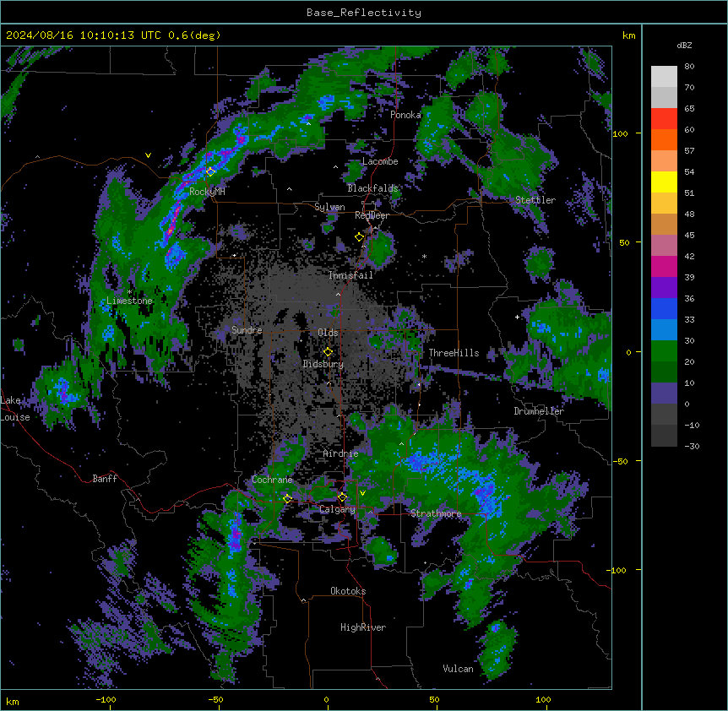Click the orange 57-60 dBZ legend swatch
728x711 pixels.
pos(664,139)
